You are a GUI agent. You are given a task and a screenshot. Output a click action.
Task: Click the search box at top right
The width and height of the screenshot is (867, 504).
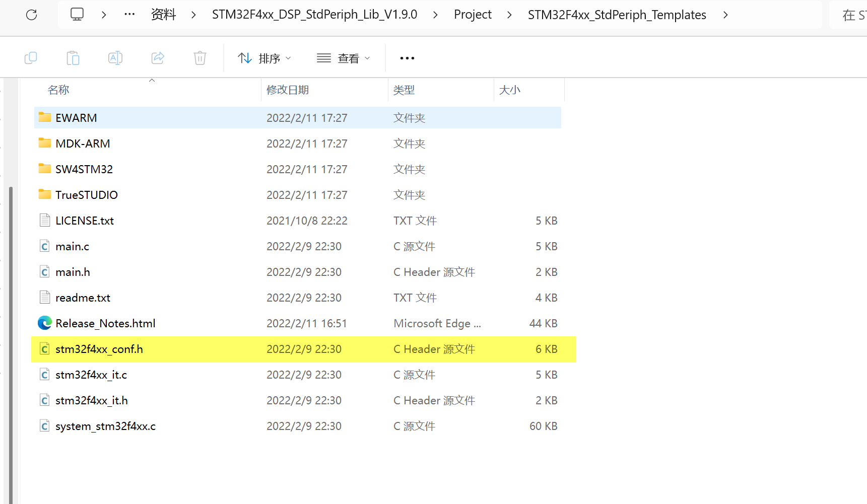click(849, 15)
